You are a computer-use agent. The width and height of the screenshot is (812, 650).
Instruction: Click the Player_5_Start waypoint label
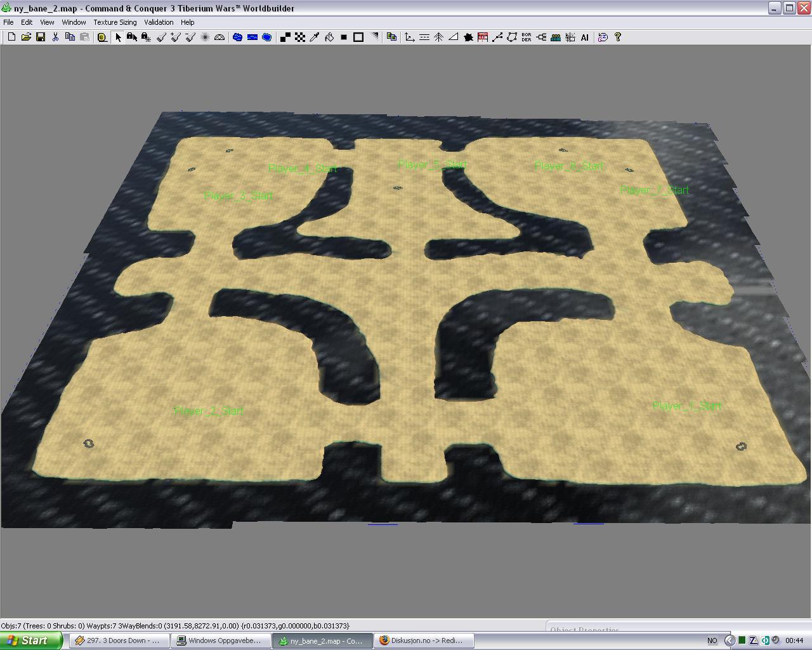pos(433,164)
